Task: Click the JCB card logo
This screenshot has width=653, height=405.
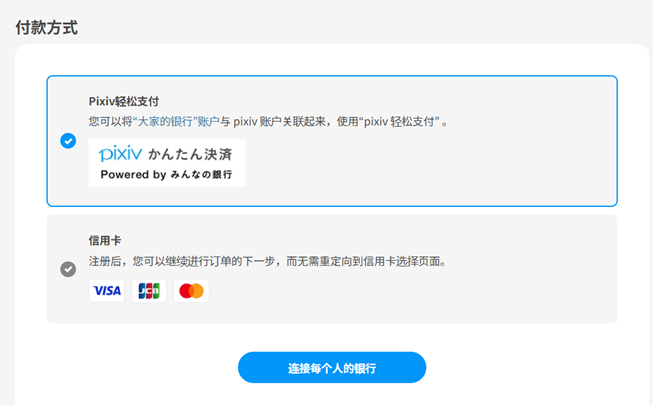Action: (149, 291)
